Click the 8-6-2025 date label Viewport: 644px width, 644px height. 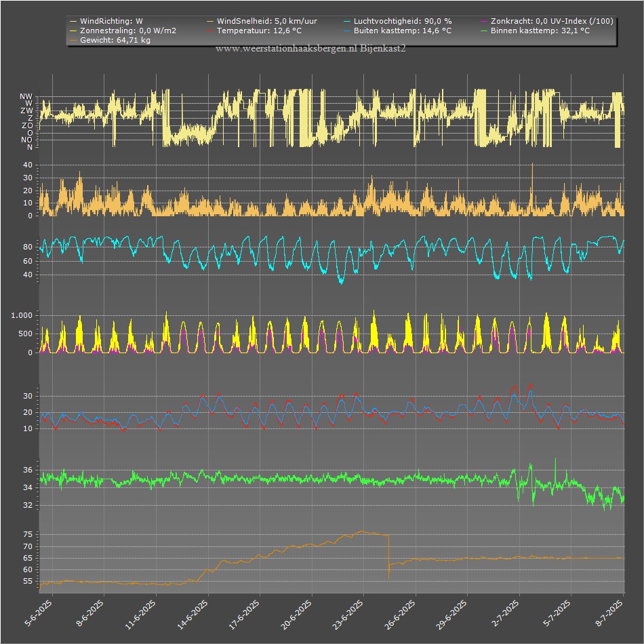pyautogui.click(x=90, y=613)
